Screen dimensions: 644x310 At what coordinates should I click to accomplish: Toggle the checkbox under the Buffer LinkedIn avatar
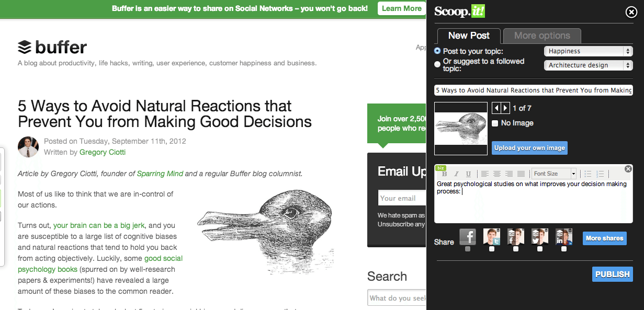pyautogui.click(x=564, y=249)
